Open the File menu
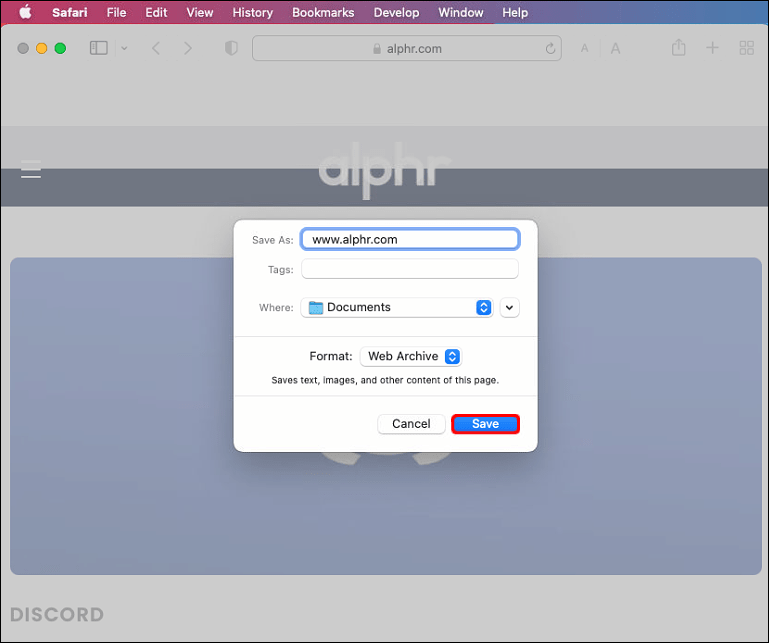Screen dimensions: 769x643 click(x=116, y=12)
